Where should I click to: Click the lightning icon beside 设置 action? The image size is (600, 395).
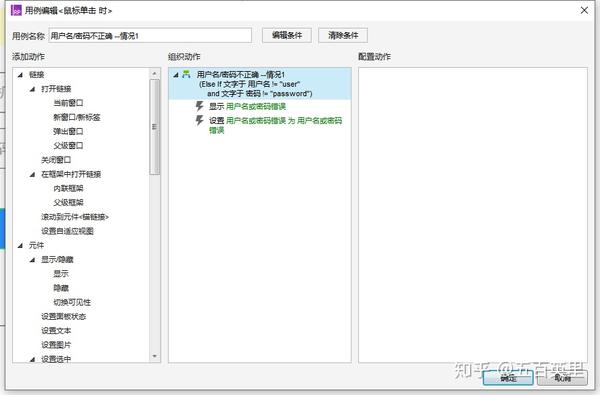(199, 120)
